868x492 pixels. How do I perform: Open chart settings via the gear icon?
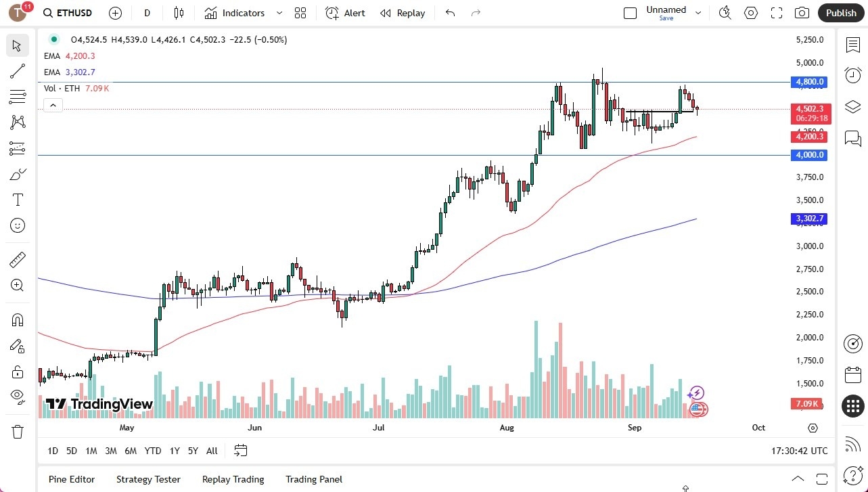(750, 13)
